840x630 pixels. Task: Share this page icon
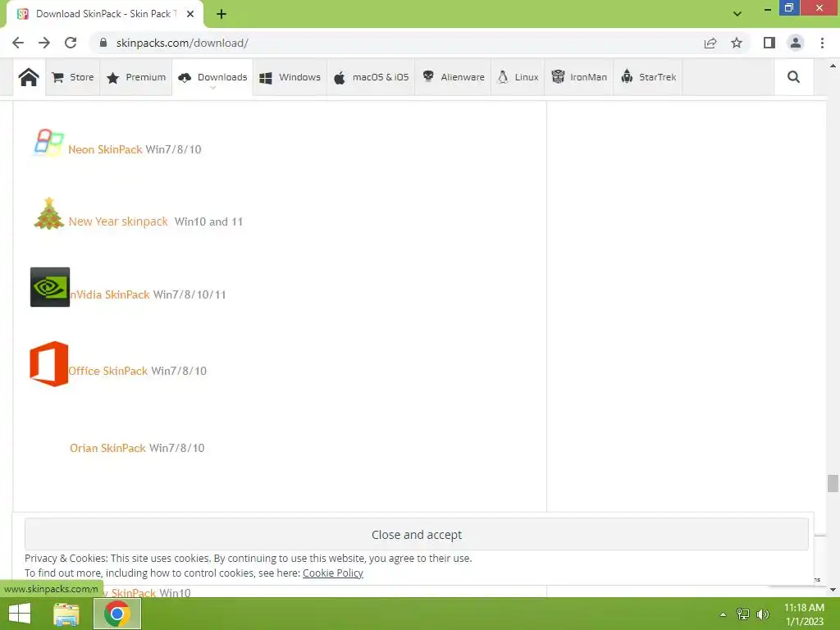coord(710,43)
